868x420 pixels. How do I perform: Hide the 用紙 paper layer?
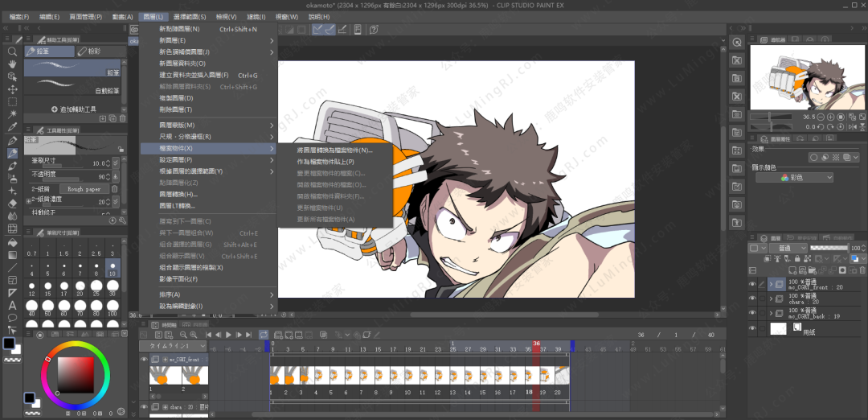753,328
